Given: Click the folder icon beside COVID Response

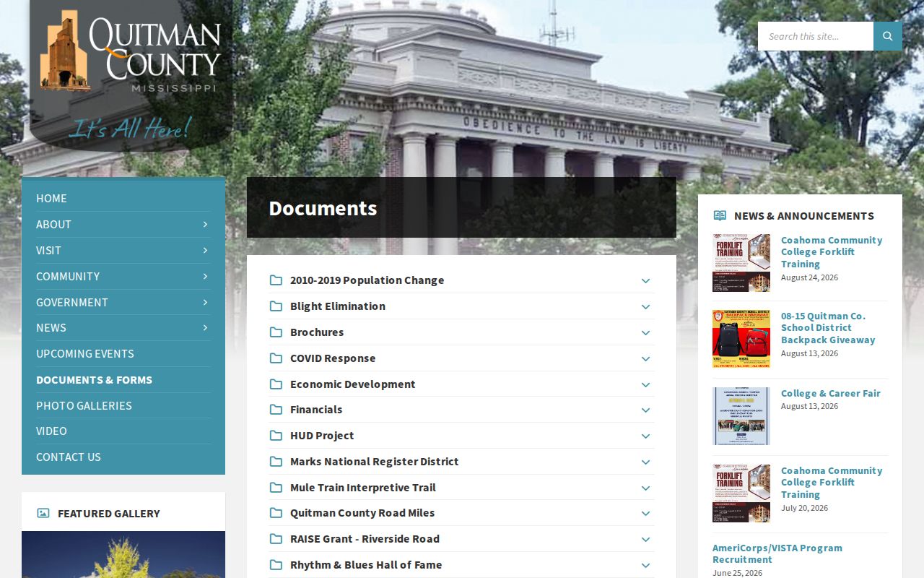Looking at the screenshot, I should coord(276,358).
